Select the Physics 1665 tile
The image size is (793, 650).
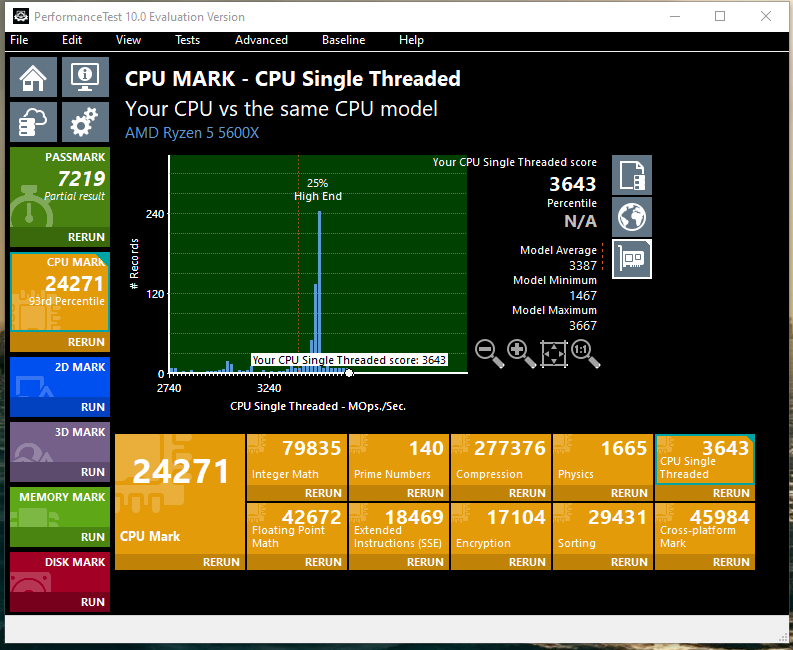(x=603, y=460)
